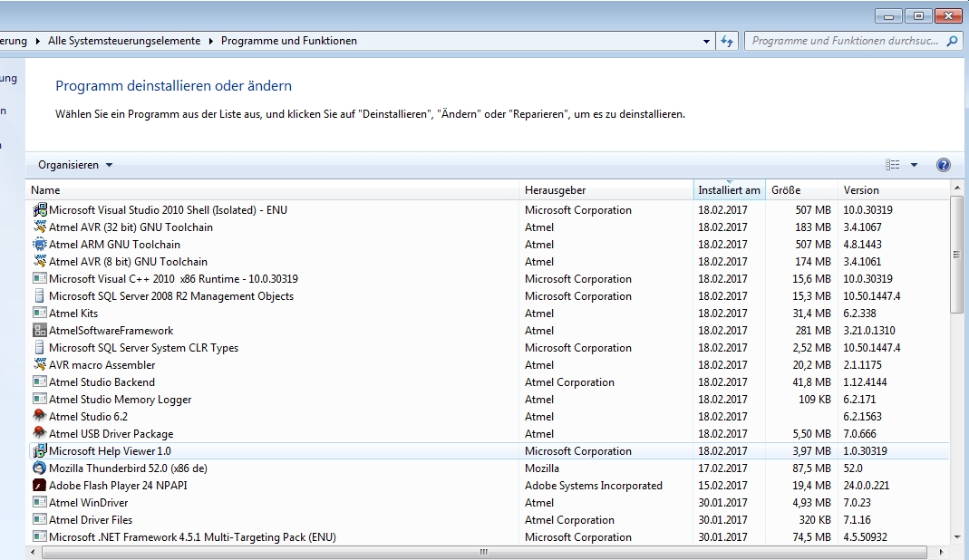
Task: Click the Atmel WinDriver icon
Action: point(40,503)
